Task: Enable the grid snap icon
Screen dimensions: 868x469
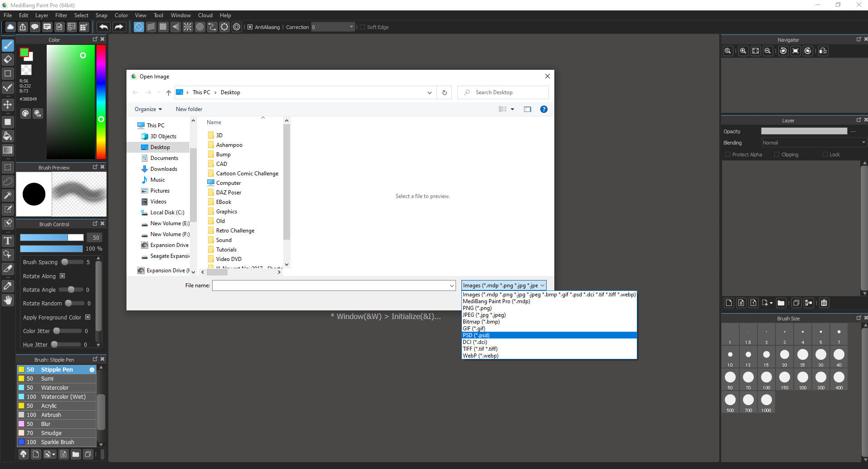Action: 163,27
